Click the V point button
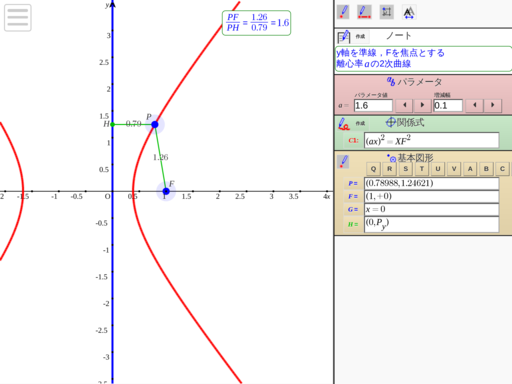 (x=454, y=169)
